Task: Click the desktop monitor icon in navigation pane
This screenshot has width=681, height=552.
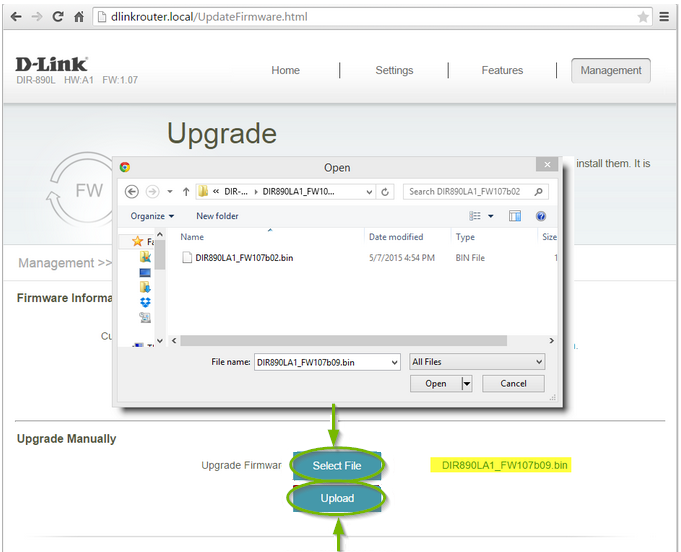Action: point(145,273)
